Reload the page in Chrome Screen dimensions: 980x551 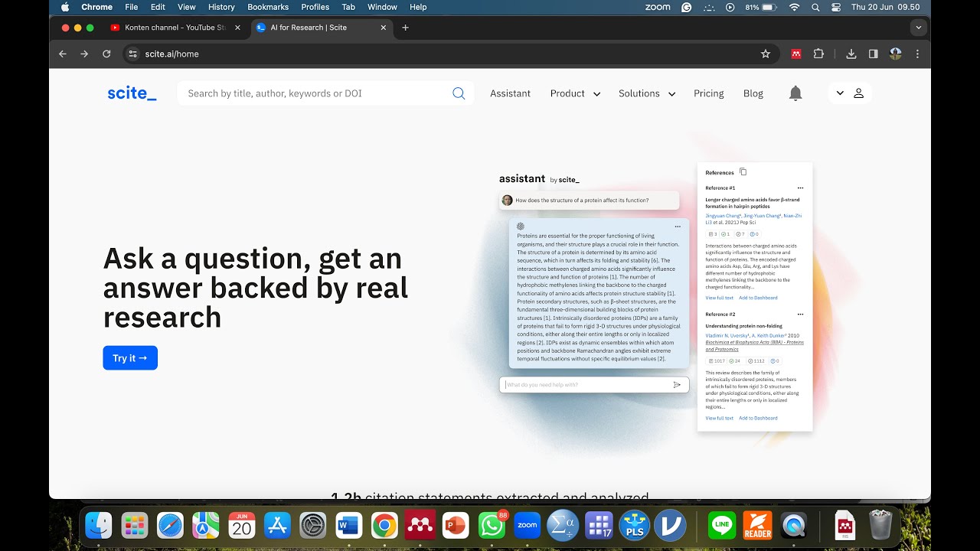click(106, 54)
